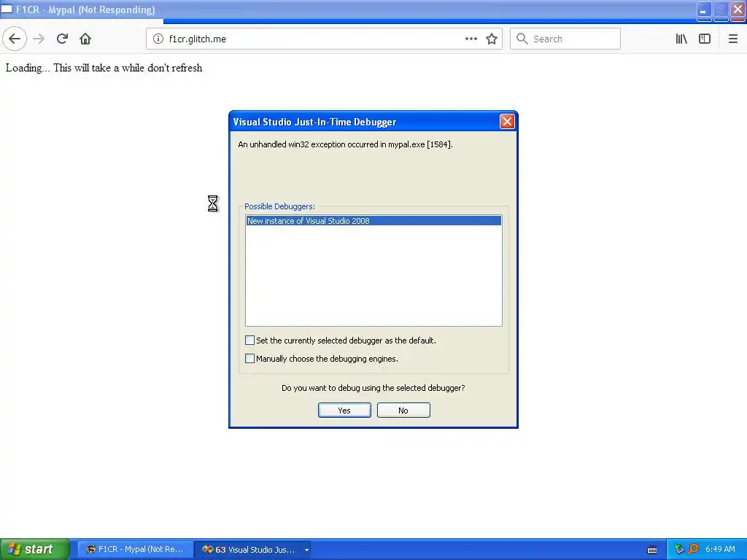Go back using the browser back arrow
Viewport: 747px width, 560px height.
(15, 39)
